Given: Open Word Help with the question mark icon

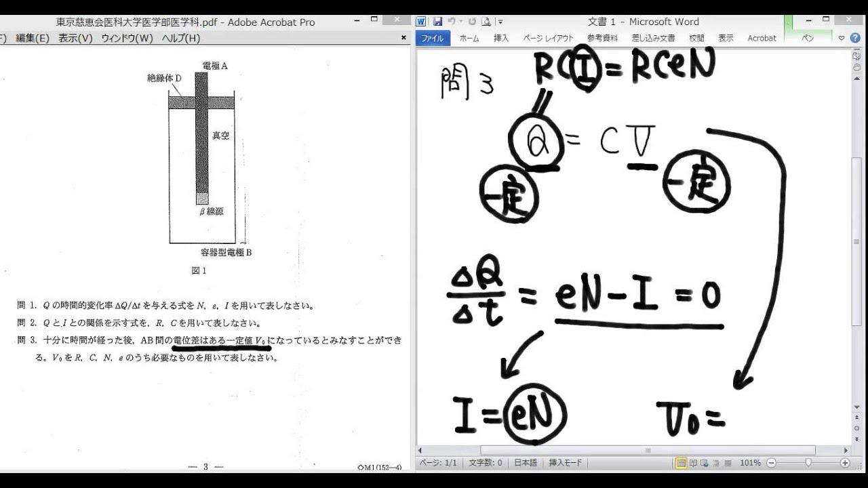Looking at the screenshot, I should tap(854, 38).
